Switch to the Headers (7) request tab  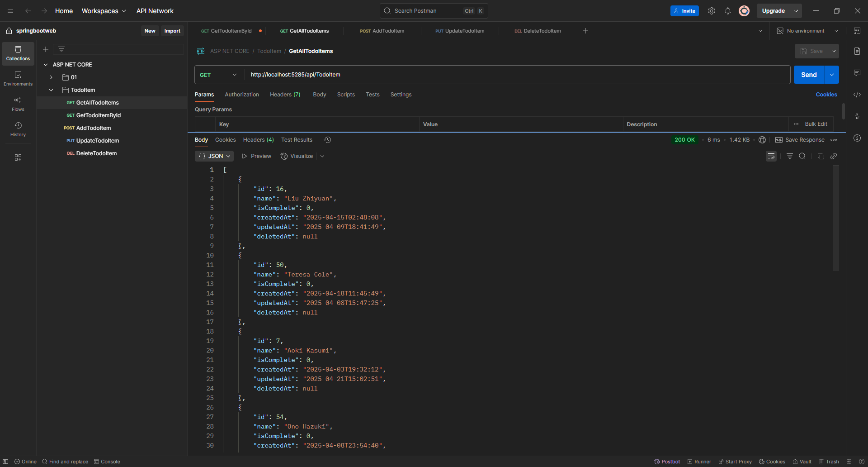tap(285, 95)
